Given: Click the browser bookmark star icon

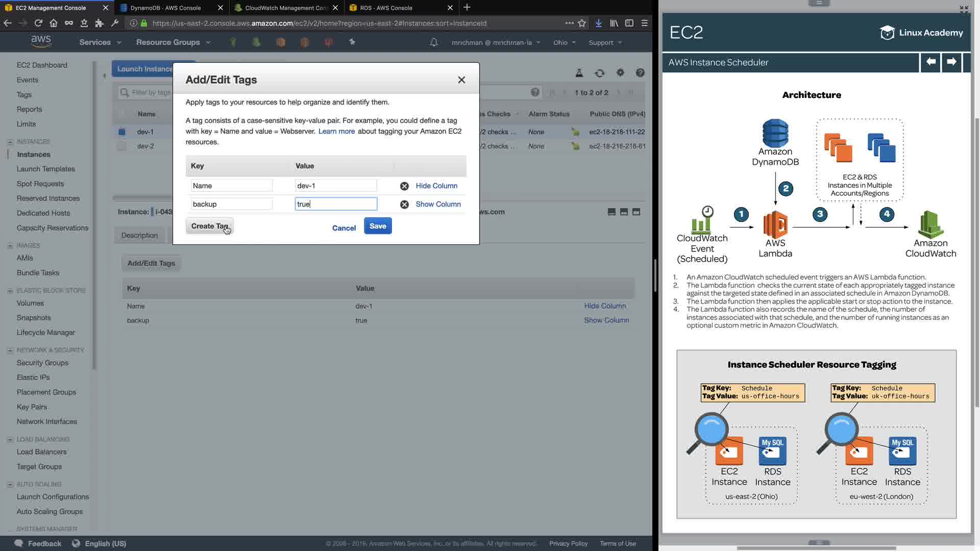Looking at the screenshot, I should coord(582,23).
